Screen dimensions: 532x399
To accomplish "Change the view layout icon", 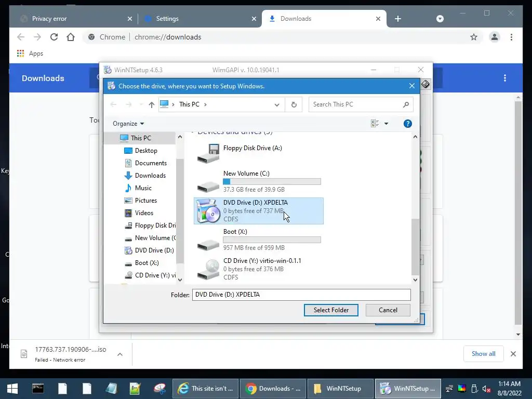I will [375, 124].
